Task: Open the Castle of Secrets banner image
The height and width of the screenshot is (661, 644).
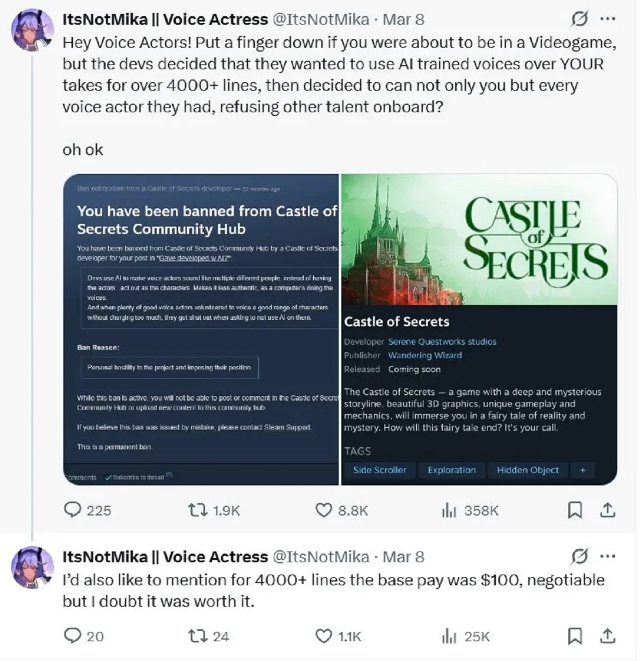Action: (479, 239)
